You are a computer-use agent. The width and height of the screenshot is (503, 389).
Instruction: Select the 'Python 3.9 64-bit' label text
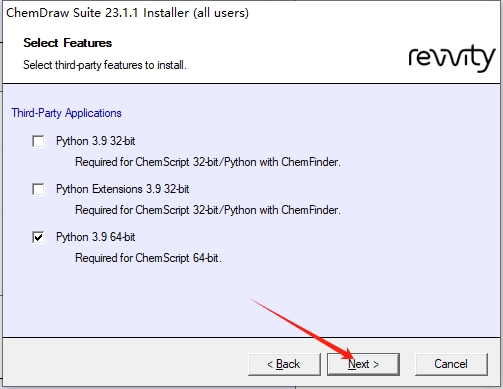[x=96, y=237]
